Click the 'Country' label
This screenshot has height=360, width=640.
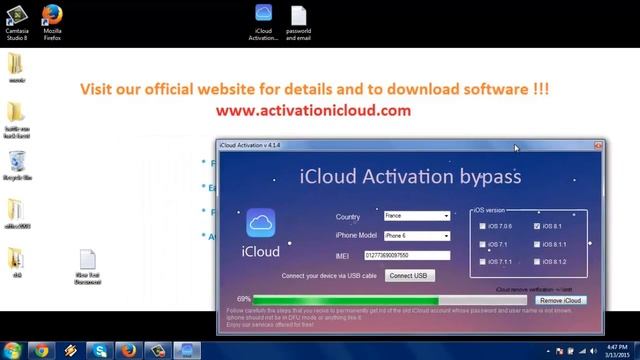[x=348, y=217]
